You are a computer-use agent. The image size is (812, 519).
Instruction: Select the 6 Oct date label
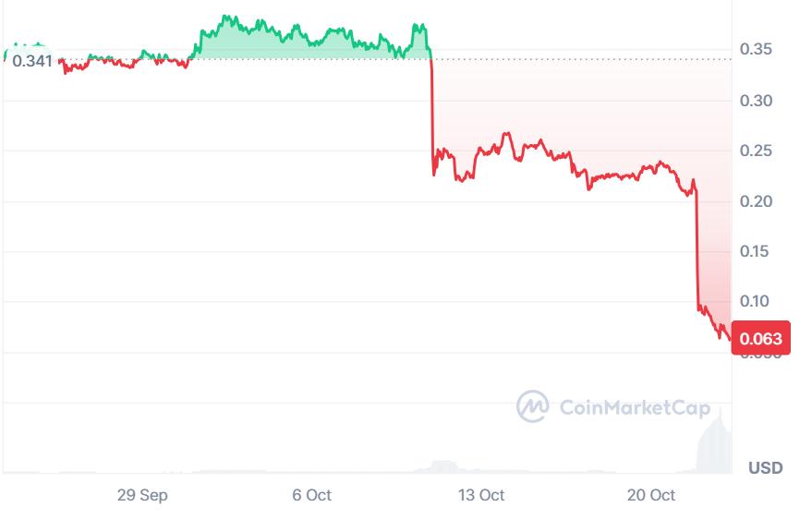point(311,495)
